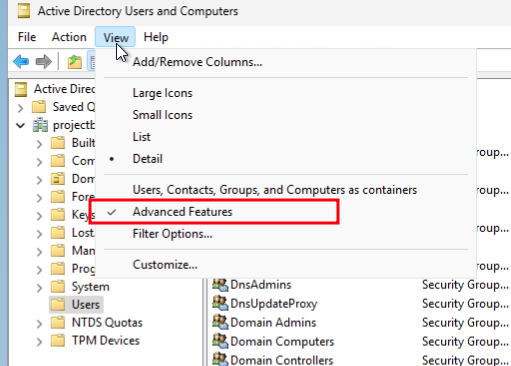Click the Domain Controllers group icon

tap(220, 359)
